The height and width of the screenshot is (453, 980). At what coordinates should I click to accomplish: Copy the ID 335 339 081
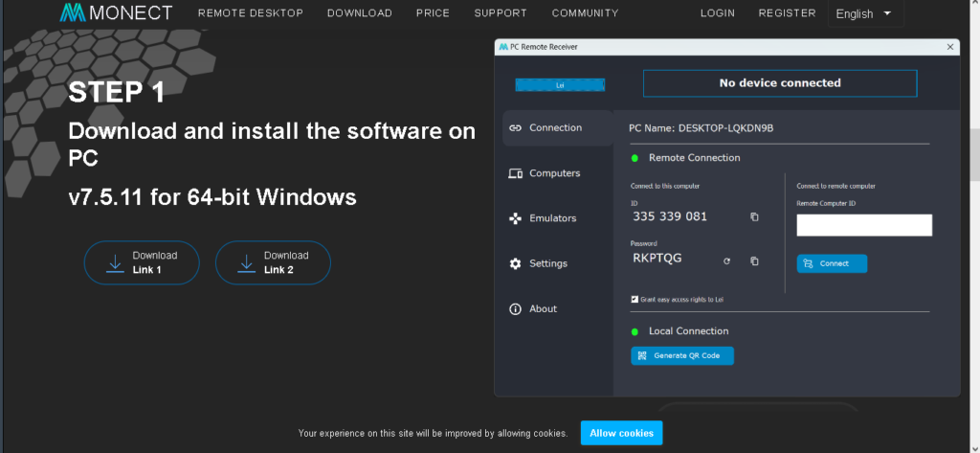tap(754, 217)
